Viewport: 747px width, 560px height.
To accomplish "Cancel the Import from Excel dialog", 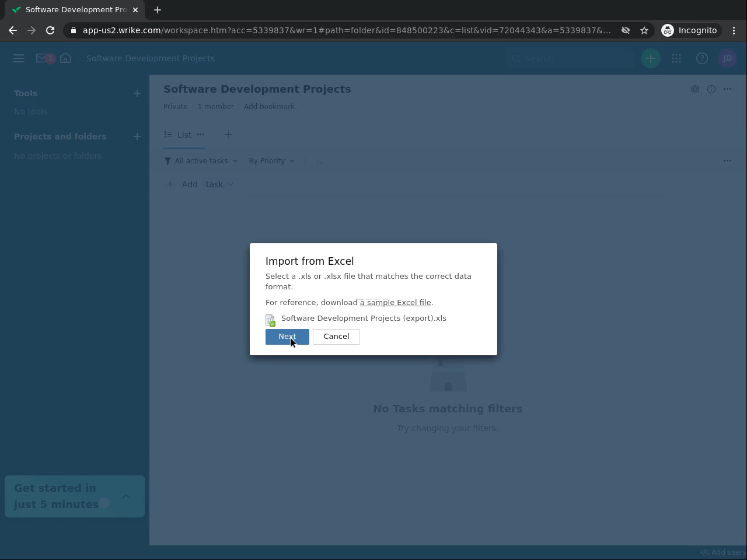I will (x=336, y=337).
